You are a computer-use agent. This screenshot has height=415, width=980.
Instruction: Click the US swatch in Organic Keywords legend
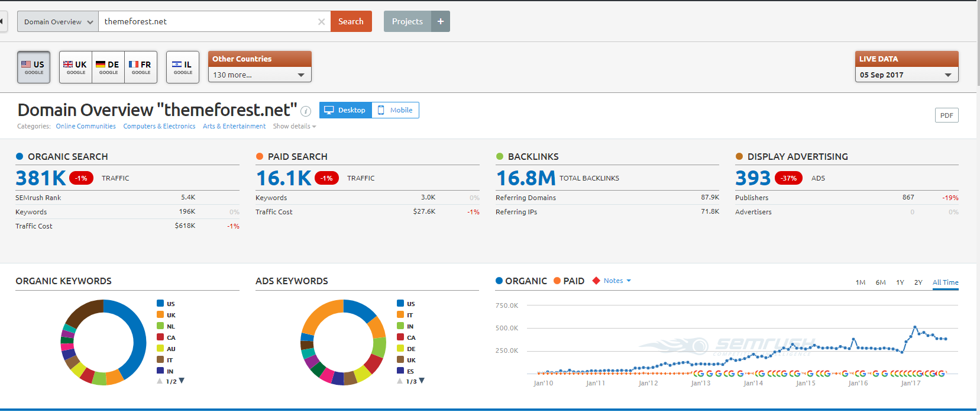click(160, 303)
